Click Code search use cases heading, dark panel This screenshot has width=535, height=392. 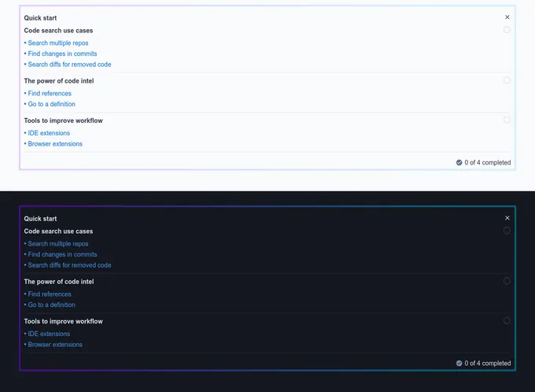pos(58,231)
